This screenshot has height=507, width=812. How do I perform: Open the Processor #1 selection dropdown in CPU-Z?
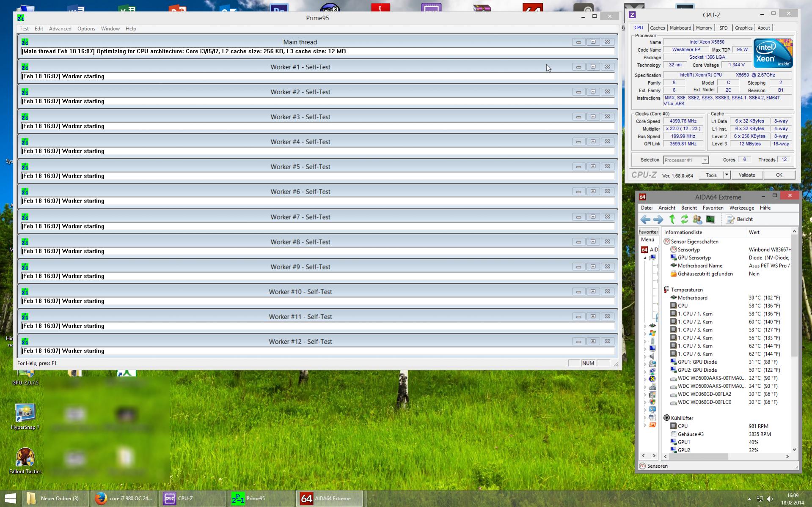pos(685,160)
